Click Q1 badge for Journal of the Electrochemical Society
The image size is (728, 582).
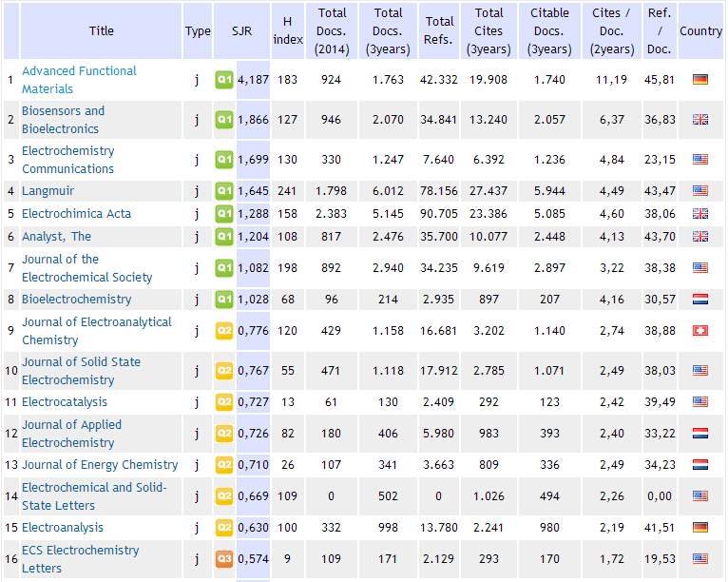point(224,267)
